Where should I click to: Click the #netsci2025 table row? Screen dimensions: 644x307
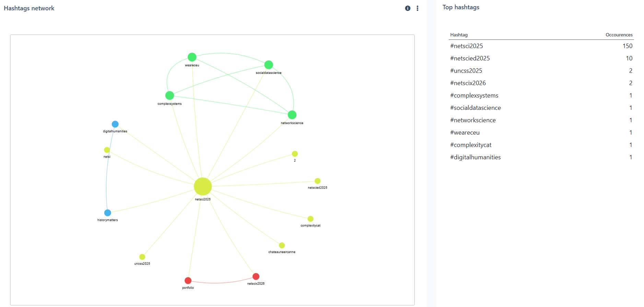(466, 46)
